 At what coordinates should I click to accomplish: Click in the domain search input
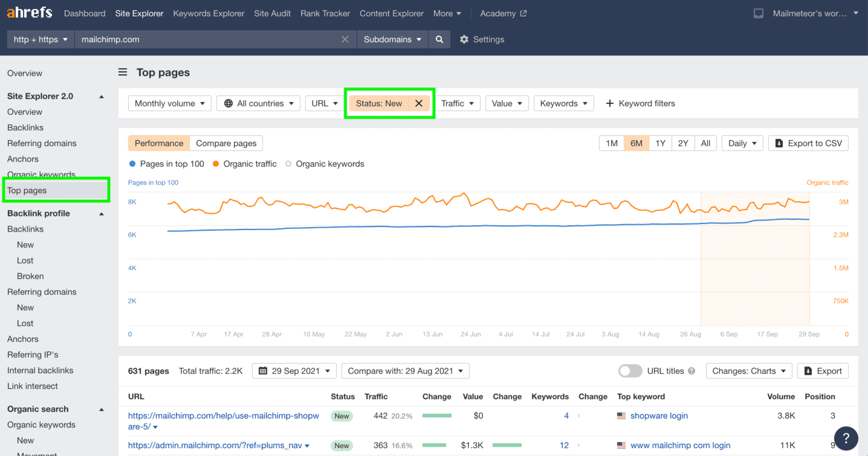point(206,39)
